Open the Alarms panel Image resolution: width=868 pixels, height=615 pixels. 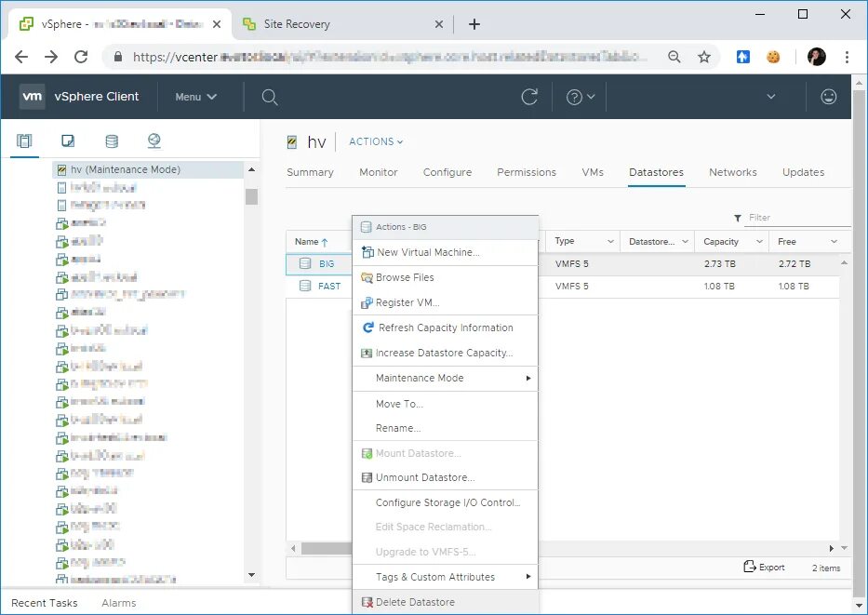coord(119,603)
